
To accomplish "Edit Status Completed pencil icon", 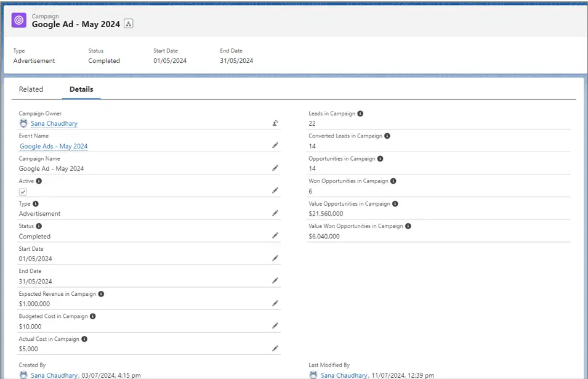I will [275, 235].
